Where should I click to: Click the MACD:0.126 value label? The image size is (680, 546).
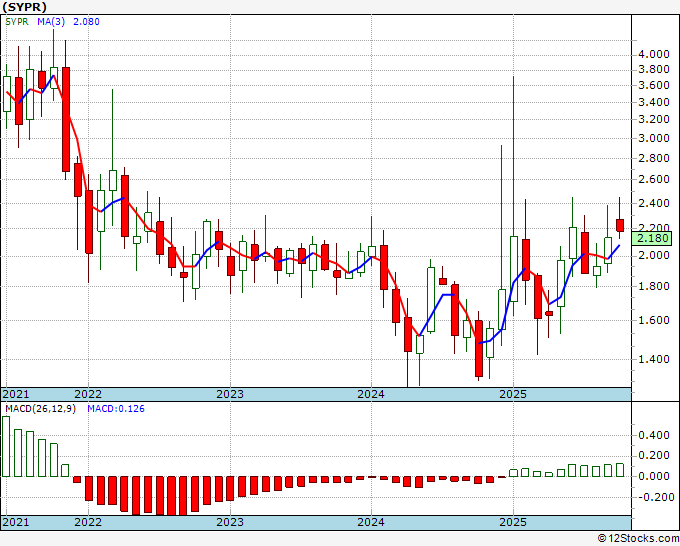click(x=116, y=409)
